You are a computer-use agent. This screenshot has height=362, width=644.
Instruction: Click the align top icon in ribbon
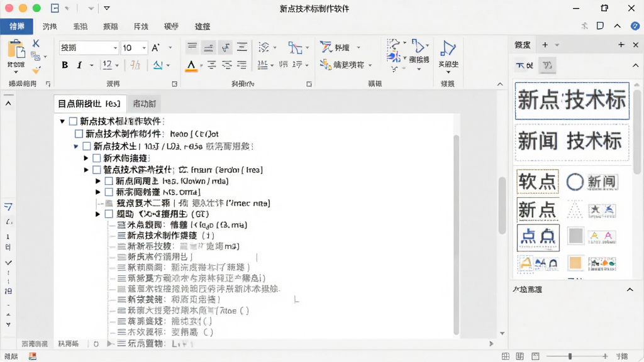click(x=192, y=47)
